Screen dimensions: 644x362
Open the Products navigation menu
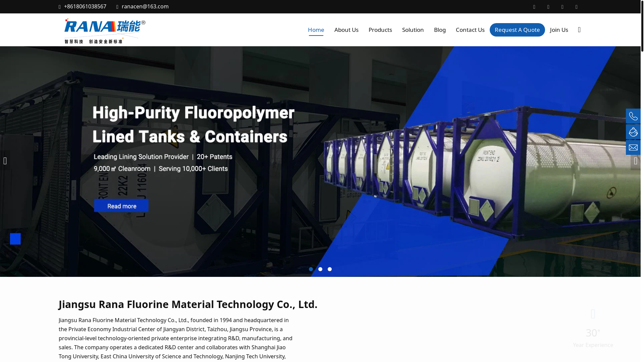(x=380, y=30)
